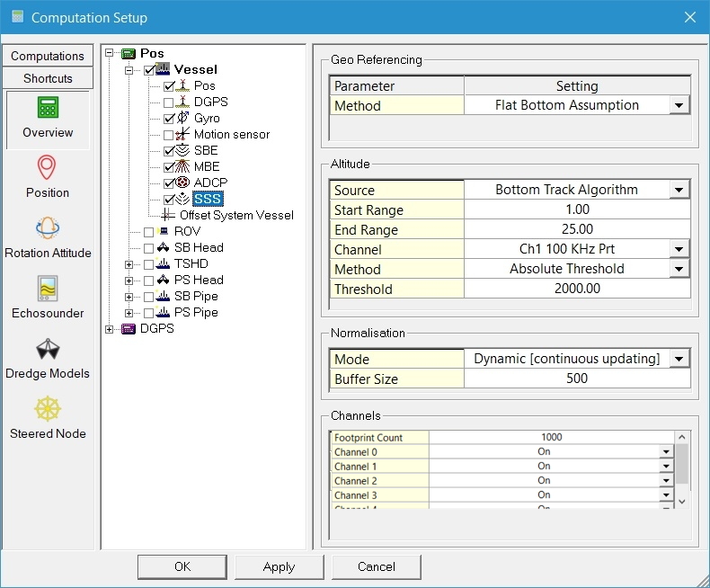This screenshot has width=710, height=588.
Task: Open the Geo Referencing Method dropdown
Action: tap(679, 106)
